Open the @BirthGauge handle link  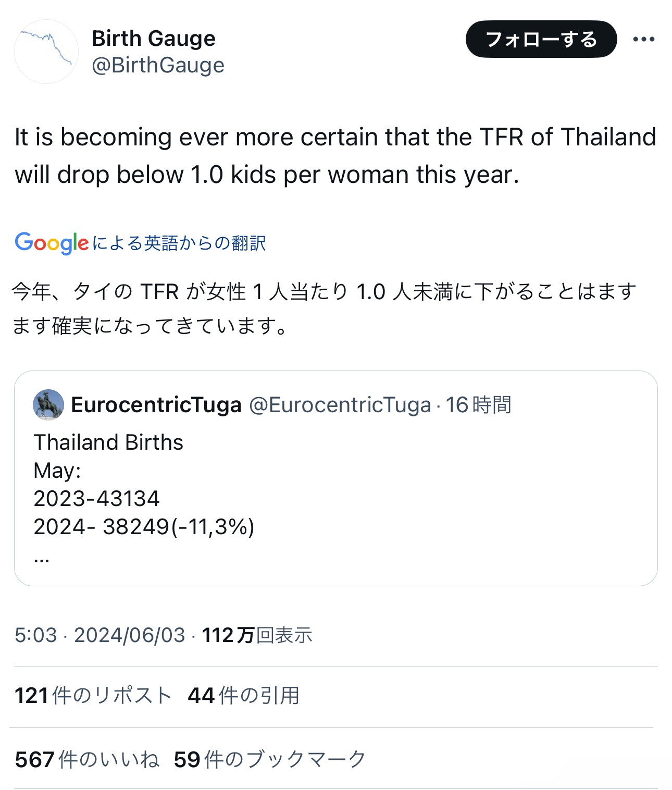tap(158, 65)
